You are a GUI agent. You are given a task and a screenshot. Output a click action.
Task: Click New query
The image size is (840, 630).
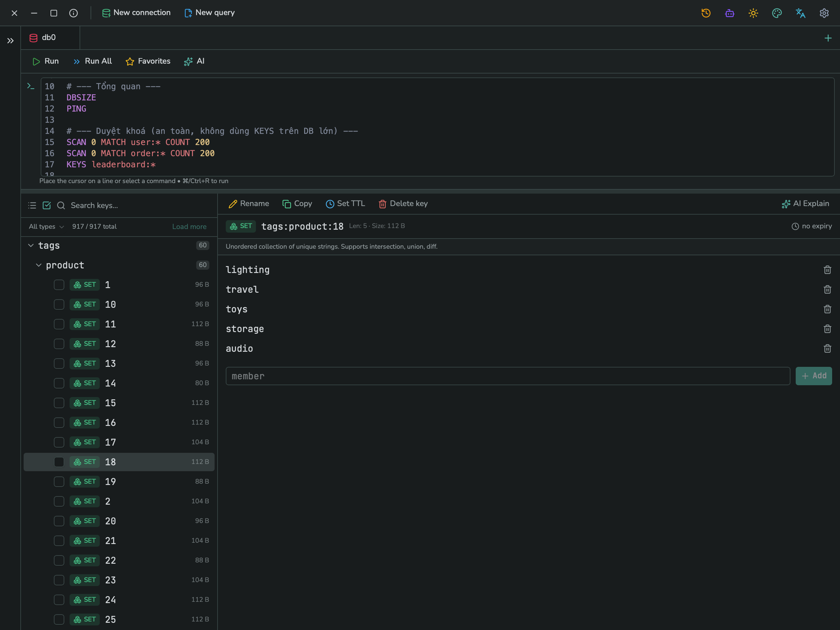[210, 12]
